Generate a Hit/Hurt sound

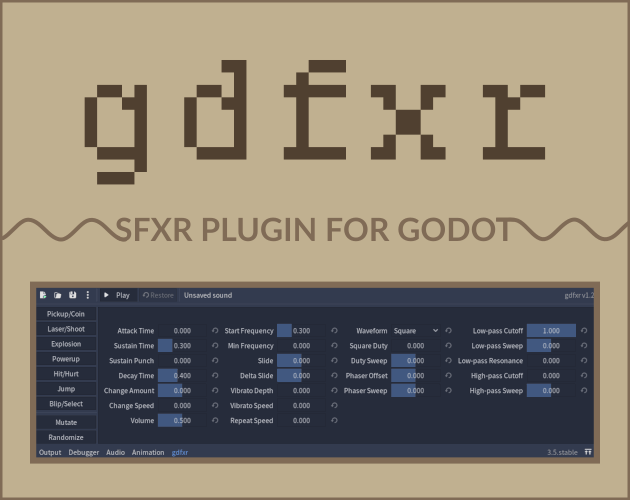(x=66, y=374)
